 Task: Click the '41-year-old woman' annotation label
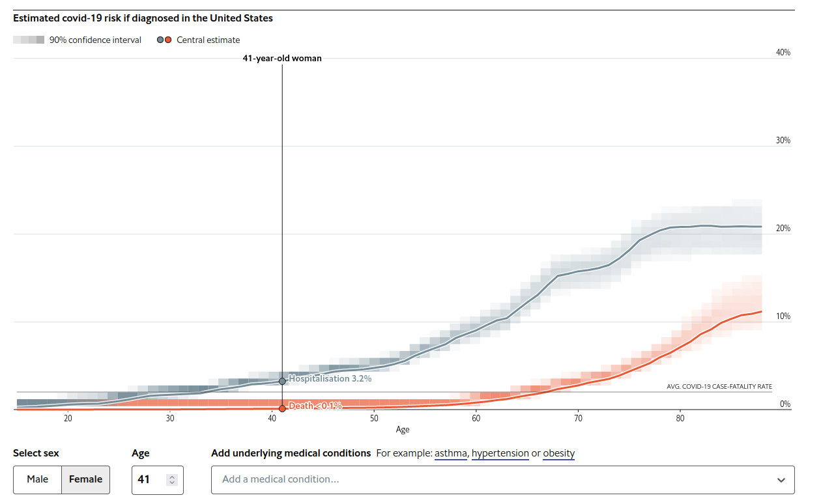282,58
